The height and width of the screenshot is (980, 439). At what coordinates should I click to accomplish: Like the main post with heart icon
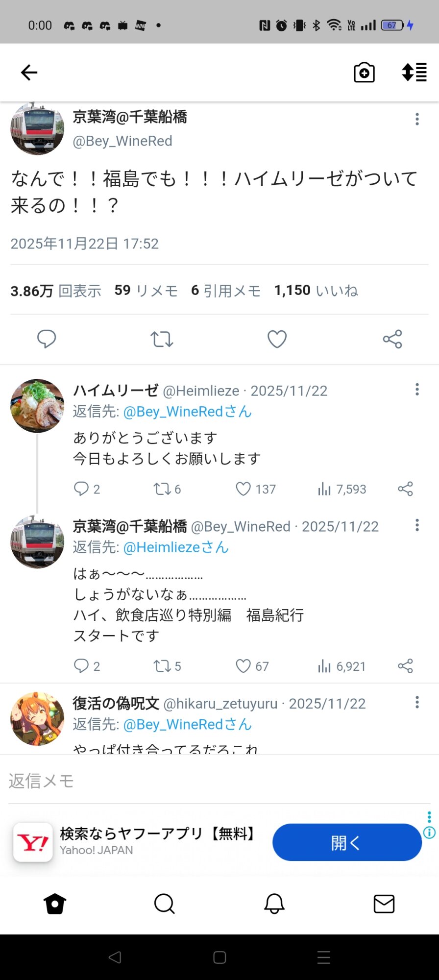coord(277,339)
